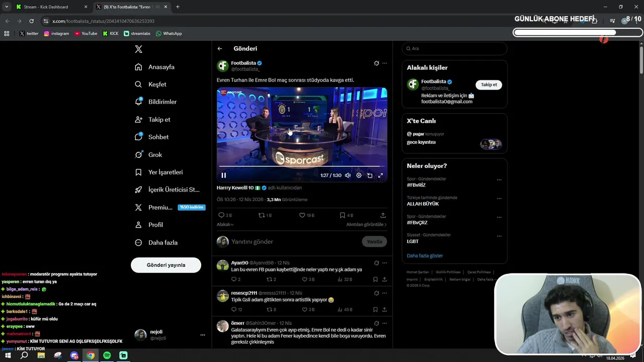Viewport: 644px width, 362px height.
Task: Open a new browser tab
Action: click(178, 7)
